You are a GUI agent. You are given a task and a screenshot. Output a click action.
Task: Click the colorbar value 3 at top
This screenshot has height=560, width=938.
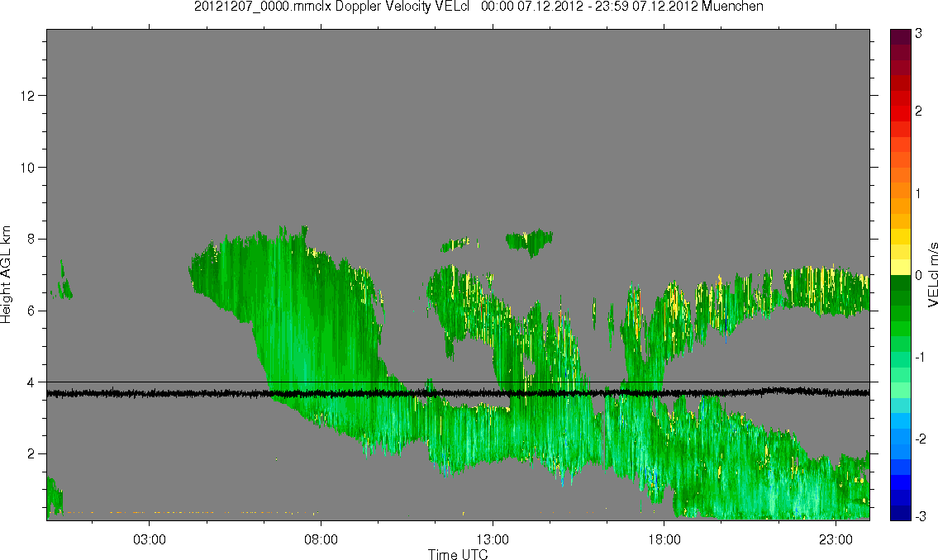(918, 34)
